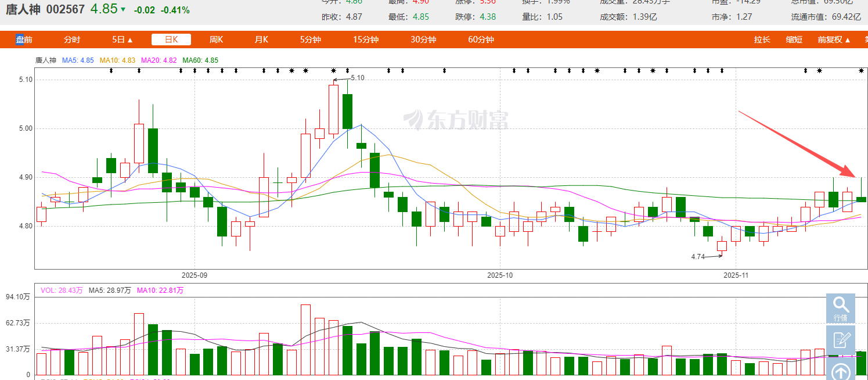The image size is (868, 380).
Task: Click the 5.00 price axis label
Action: point(26,128)
